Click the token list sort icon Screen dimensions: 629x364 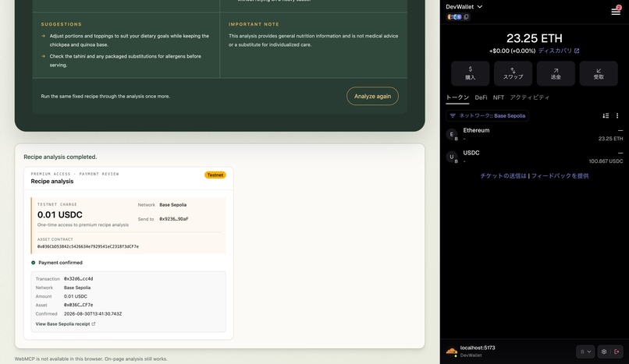[x=606, y=115]
